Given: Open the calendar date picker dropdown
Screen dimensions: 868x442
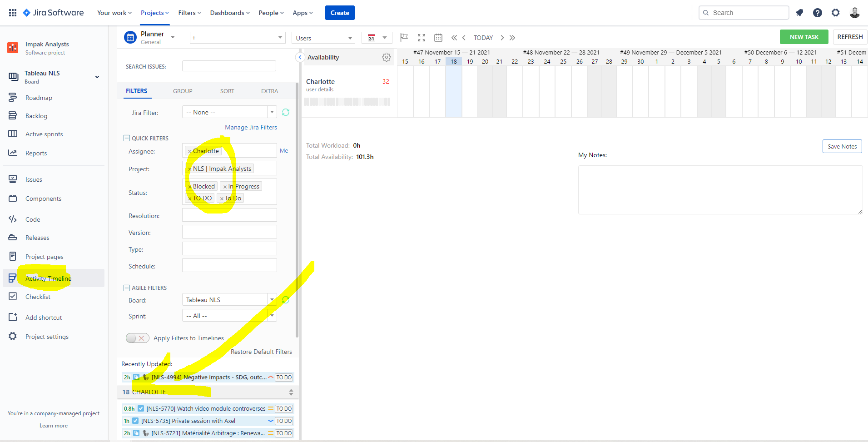Looking at the screenshot, I should pos(377,38).
